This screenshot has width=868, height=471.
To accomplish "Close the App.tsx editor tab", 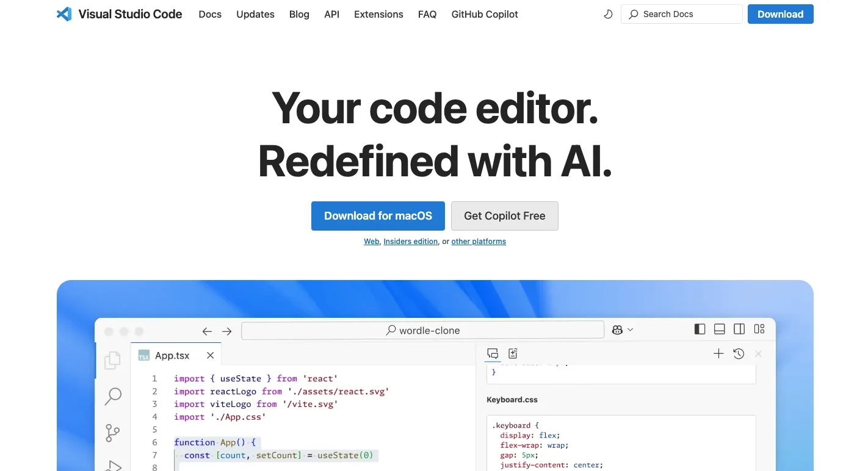I will (x=210, y=355).
